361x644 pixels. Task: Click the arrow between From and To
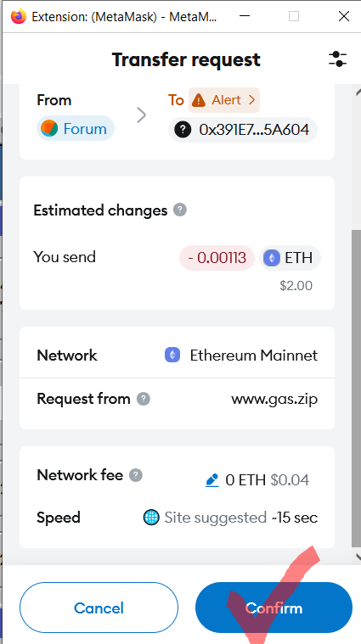pyautogui.click(x=141, y=115)
